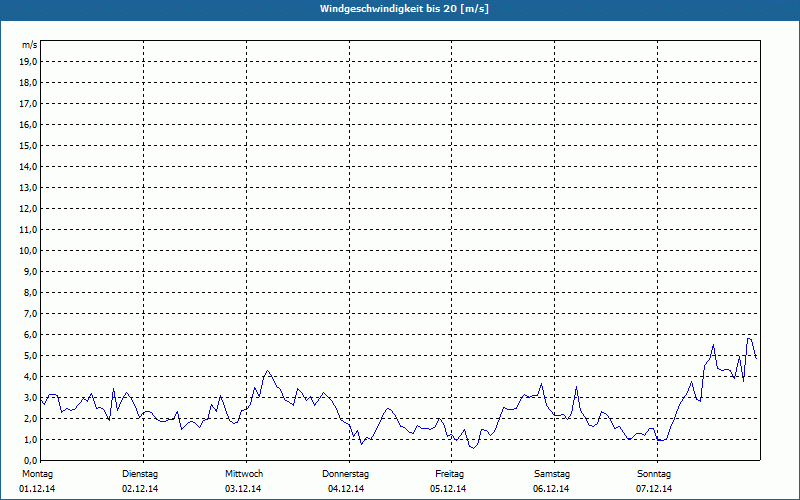Select the Freitag day label
This screenshot has width=800, height=500.
pyautogui.click(x=450, y=473)
